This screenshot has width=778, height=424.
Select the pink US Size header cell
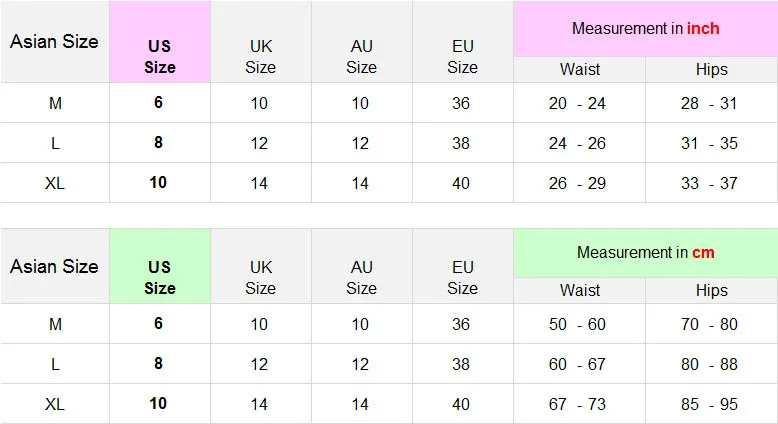click(x=160, y=57)
